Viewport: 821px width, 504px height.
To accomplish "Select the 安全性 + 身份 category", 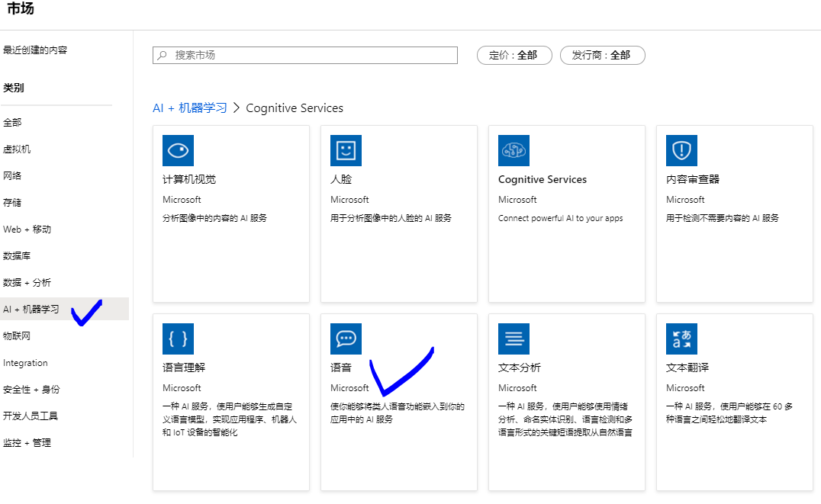I will 31,390.
